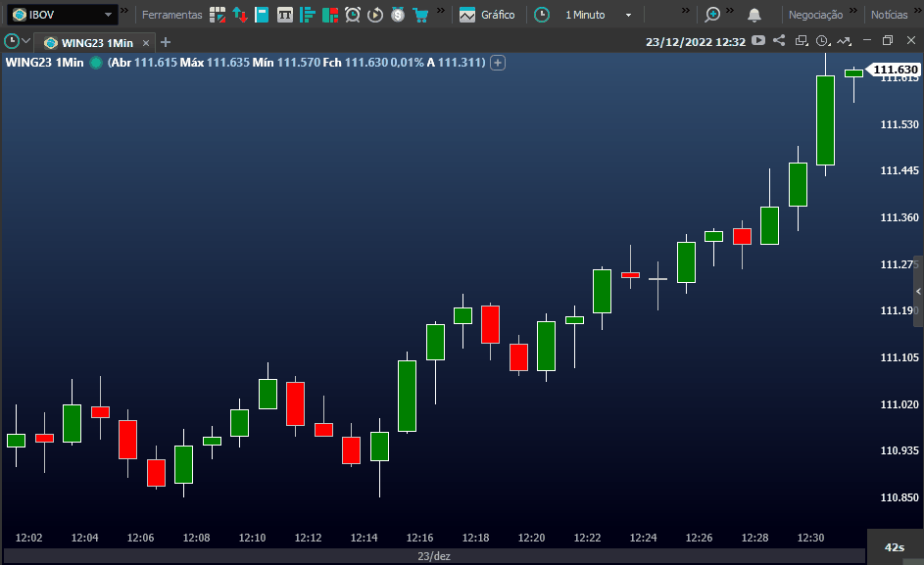The height and width of the screenshot is (565, 924).
Task: Expand the collapsed side panel arrow at right edge
Action: 918,291
